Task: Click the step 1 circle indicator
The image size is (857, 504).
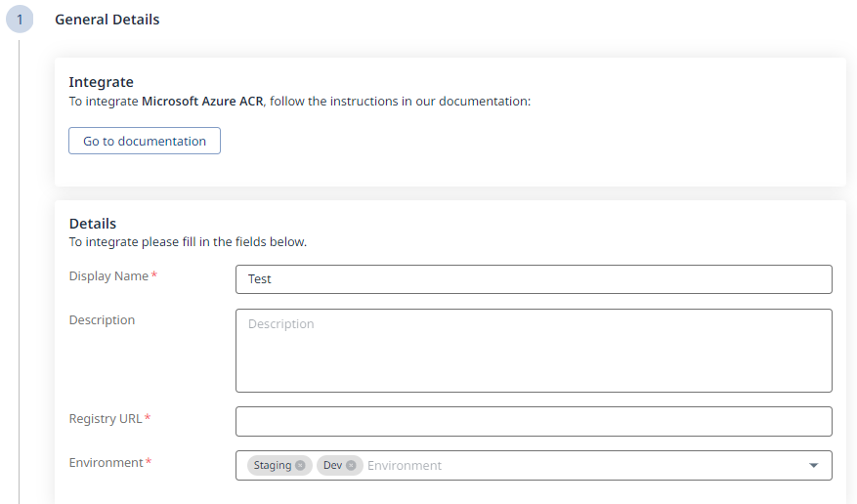Action: [x=20, y=20]
